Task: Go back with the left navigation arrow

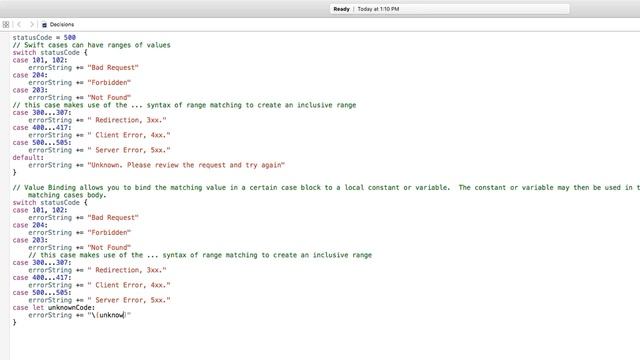Action: (x=19, y=24)
